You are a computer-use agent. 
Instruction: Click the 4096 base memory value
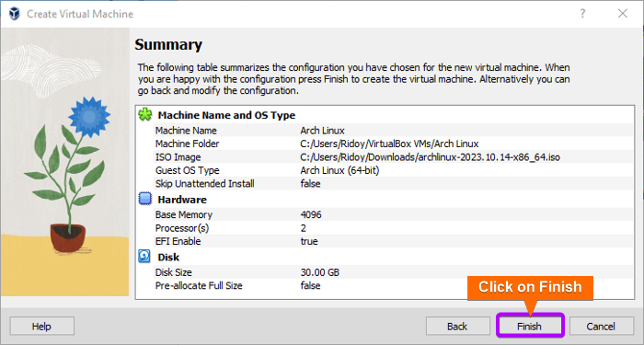click(311, 214)
